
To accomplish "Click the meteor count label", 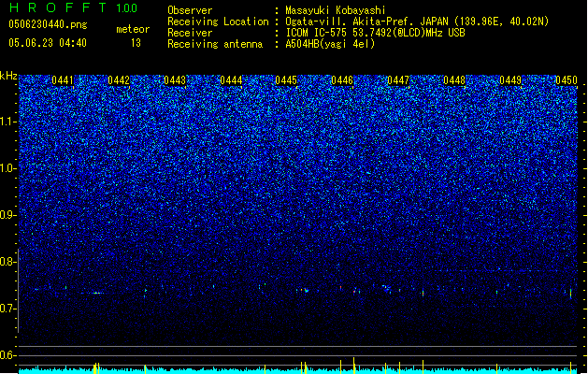I will 133,29.
